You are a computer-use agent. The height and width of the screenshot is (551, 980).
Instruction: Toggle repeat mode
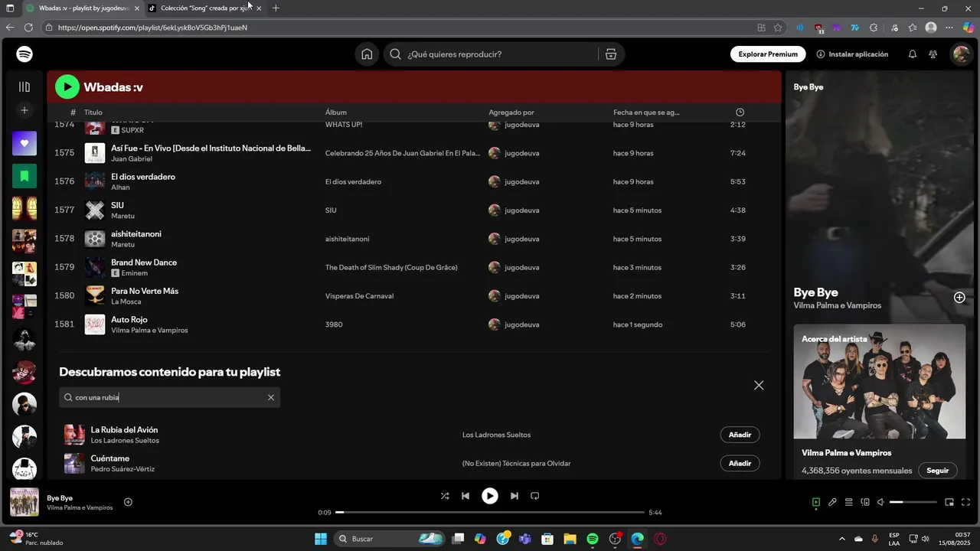[x=535, y=496]
